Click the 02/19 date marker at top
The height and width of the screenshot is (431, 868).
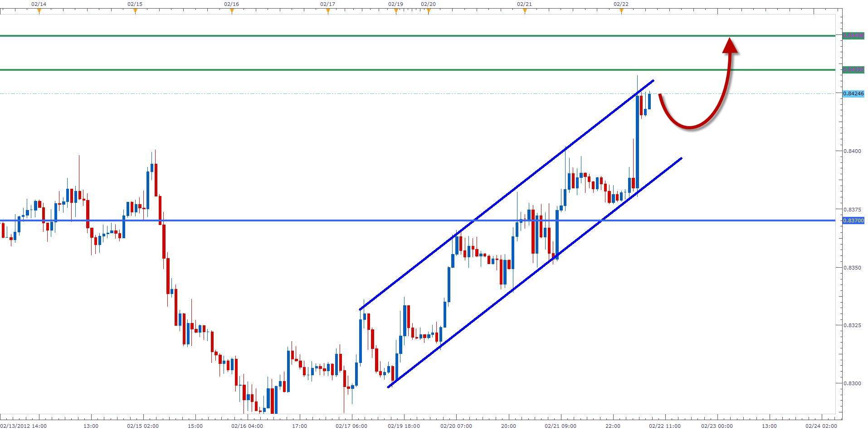click(x=395, y=4)
